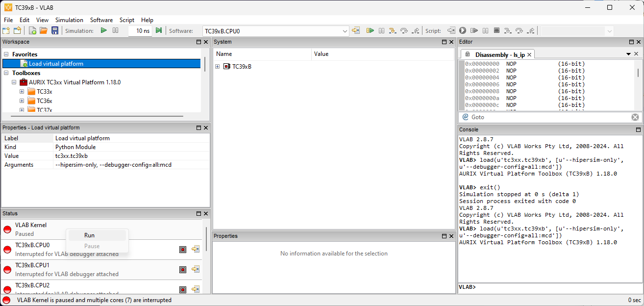
Task: Maximize the Console panel
Action: tap(638, 130)
